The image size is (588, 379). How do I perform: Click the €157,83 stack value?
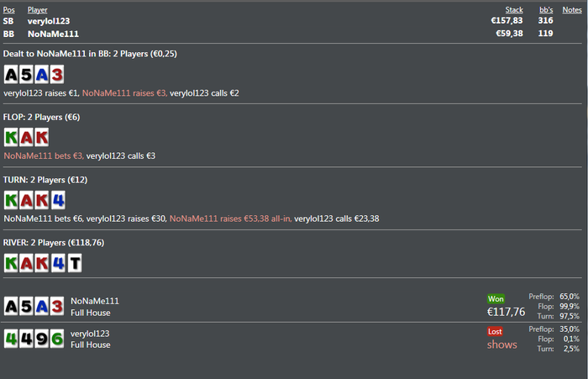point(507,21)
